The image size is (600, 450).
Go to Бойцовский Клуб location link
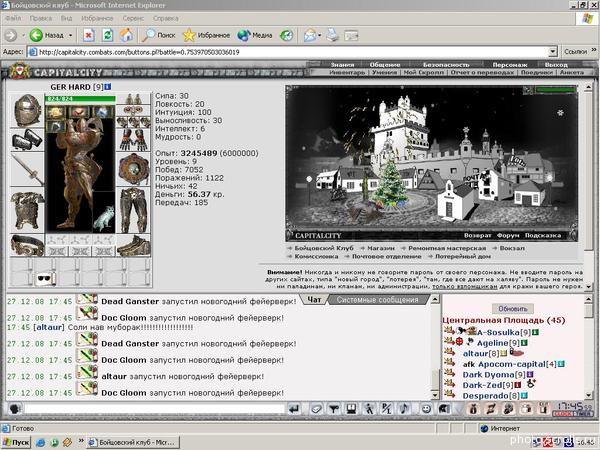tap(324, 248)
